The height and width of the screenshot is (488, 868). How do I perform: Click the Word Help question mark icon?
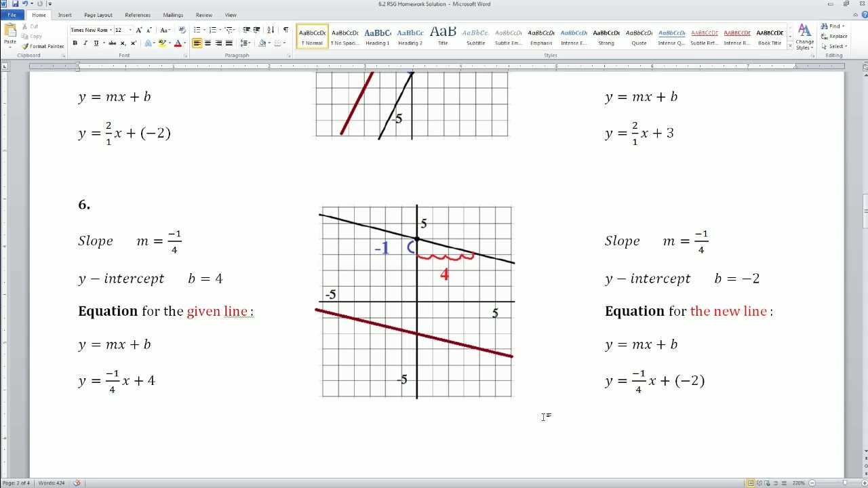(863, 15)
